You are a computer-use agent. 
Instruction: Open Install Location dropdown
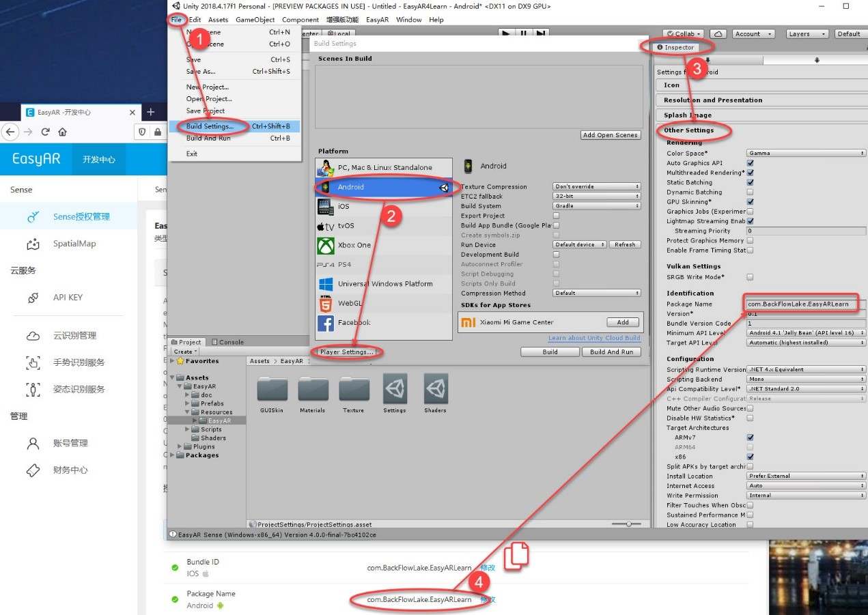click(807, 476)
